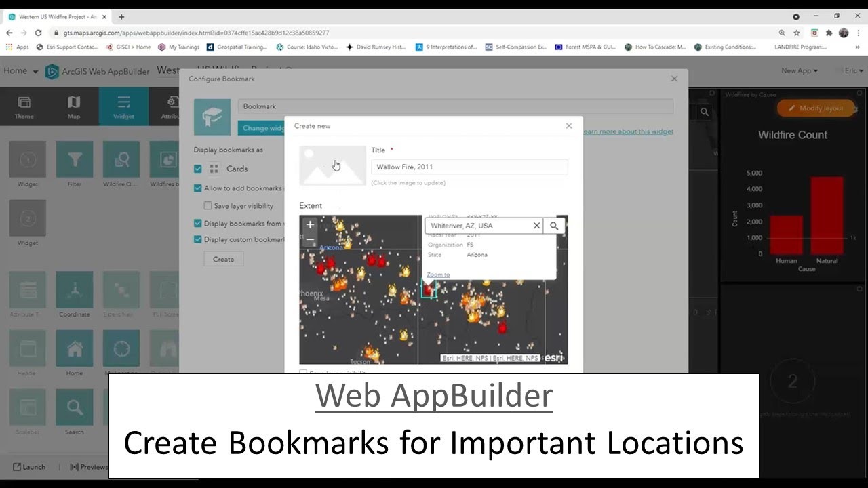The image size is (868, 488).
Task: Open the LANDFIRE Program bookmark
Action: pyautogui.click(x=800, y=47)
